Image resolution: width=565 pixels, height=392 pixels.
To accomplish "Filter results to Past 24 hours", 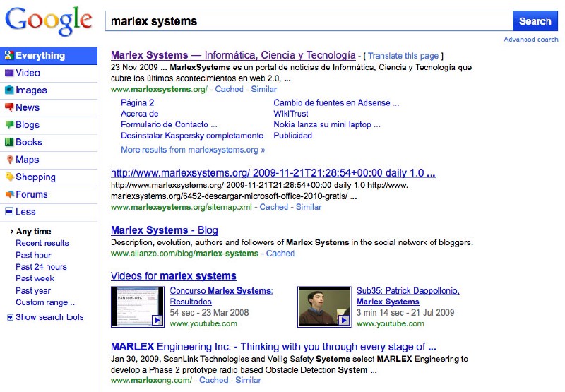I will tap(41, 267).
